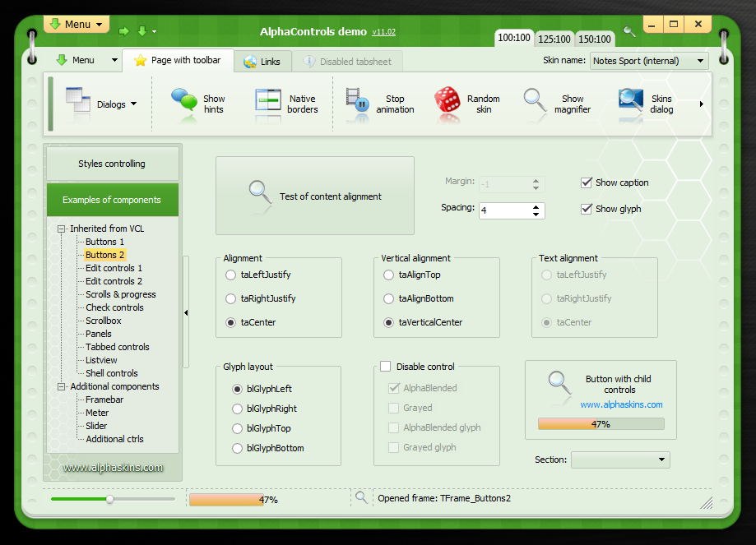Open the Dialogs toolbar icon
The width and height of the screenshot is (756, 545).
coord(77,100)
